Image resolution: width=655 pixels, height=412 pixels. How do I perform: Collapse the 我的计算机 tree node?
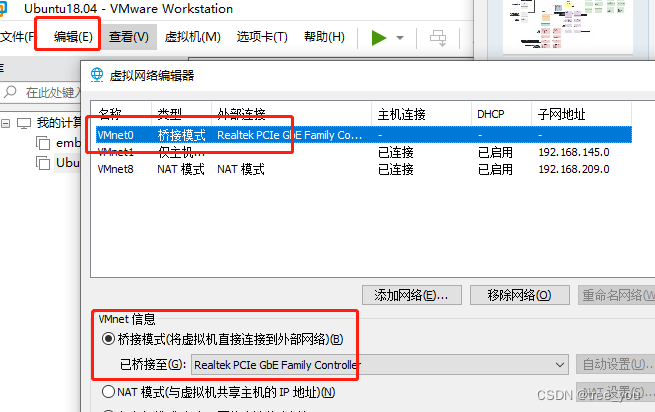click(5, 123)
